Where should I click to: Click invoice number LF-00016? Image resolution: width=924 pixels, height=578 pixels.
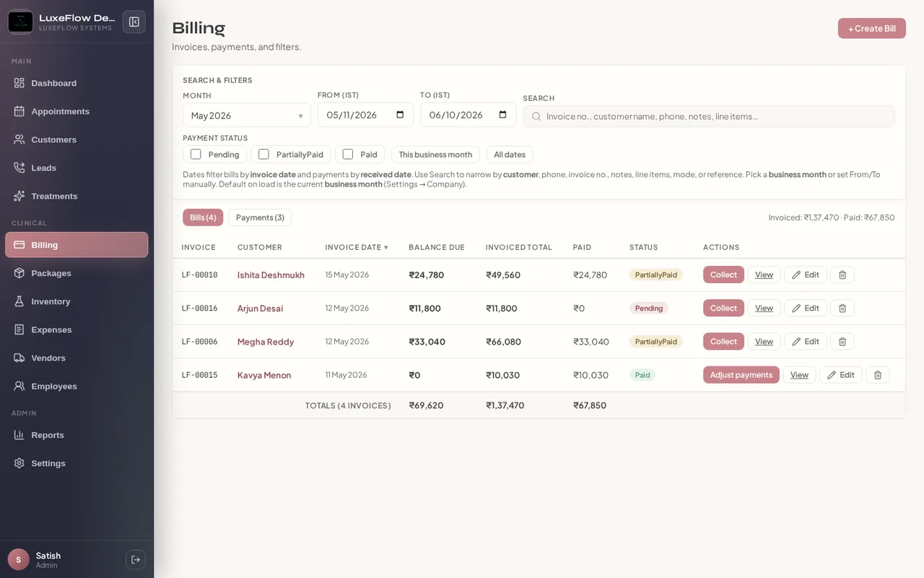click(199, 309)
